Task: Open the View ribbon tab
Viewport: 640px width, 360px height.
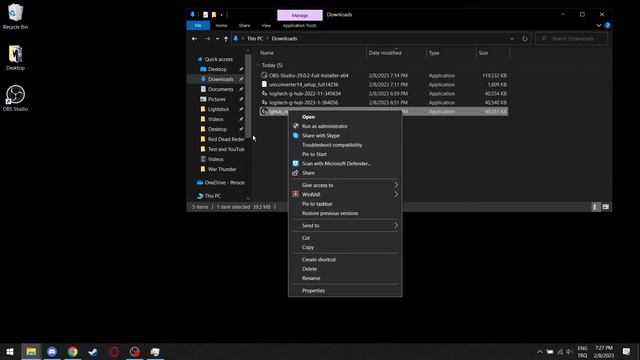Action: (x=266, y=25)
